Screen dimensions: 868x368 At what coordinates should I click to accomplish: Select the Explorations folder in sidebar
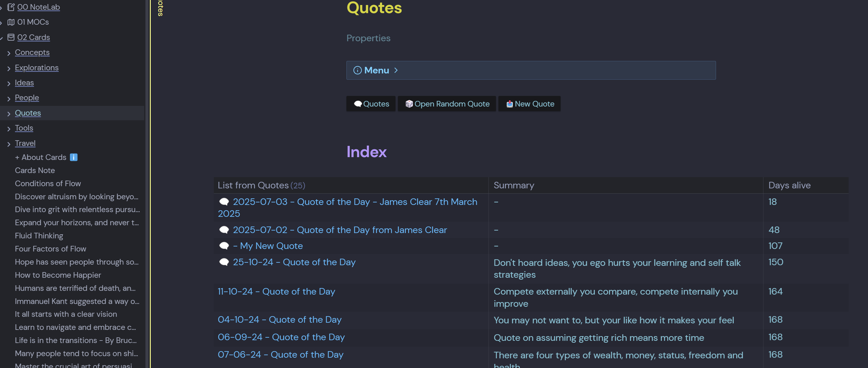pos(37,68)
